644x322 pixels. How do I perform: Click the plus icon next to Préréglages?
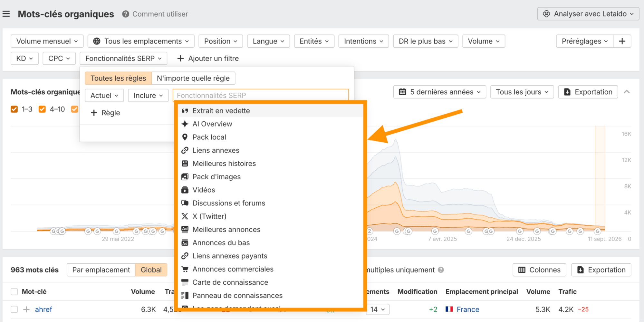[622, 41]
